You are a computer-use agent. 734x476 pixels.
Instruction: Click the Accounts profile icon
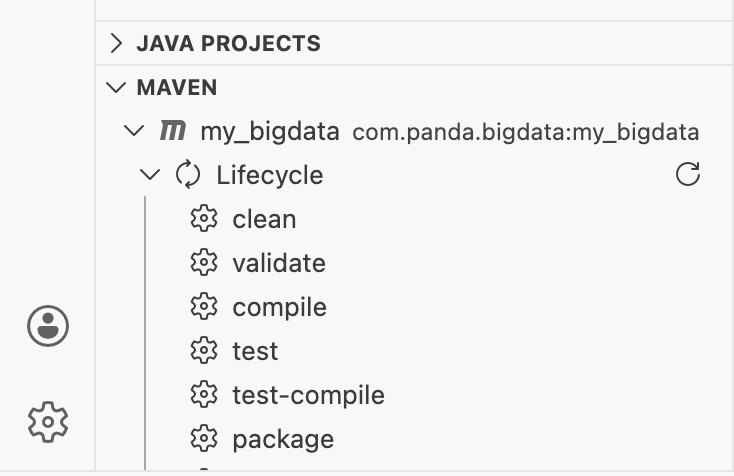48,326
